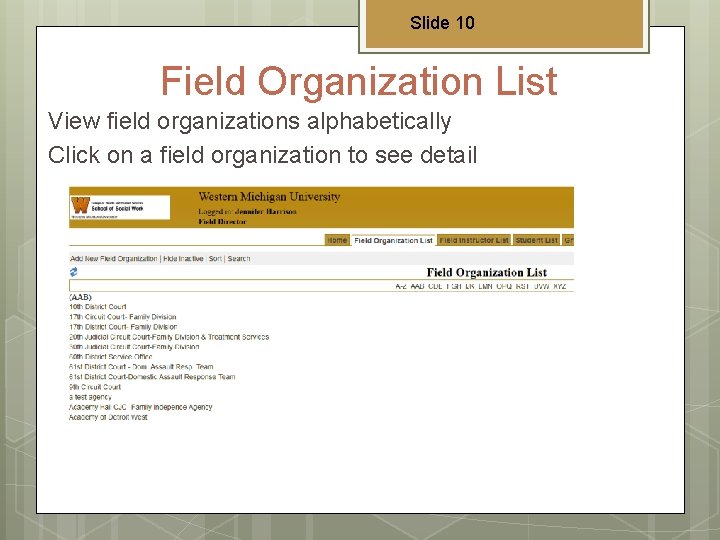Click the WMU School of Social Work logo
This screenshot has width=720, height=540.
120,208
